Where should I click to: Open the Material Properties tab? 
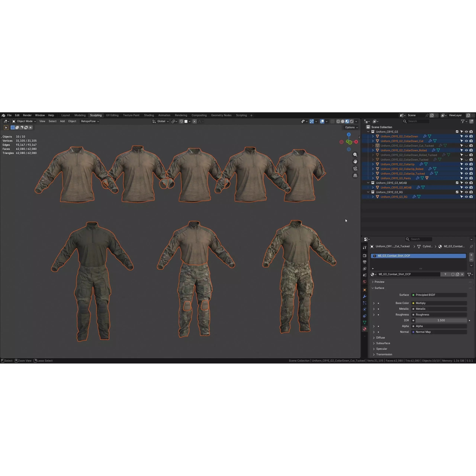(x=365, y=329)
